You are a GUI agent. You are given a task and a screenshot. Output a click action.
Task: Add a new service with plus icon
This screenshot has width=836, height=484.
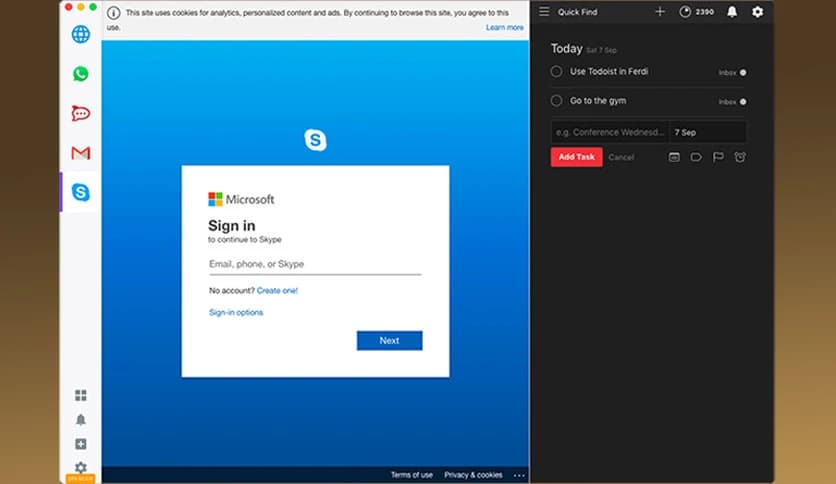coord(81,444)
